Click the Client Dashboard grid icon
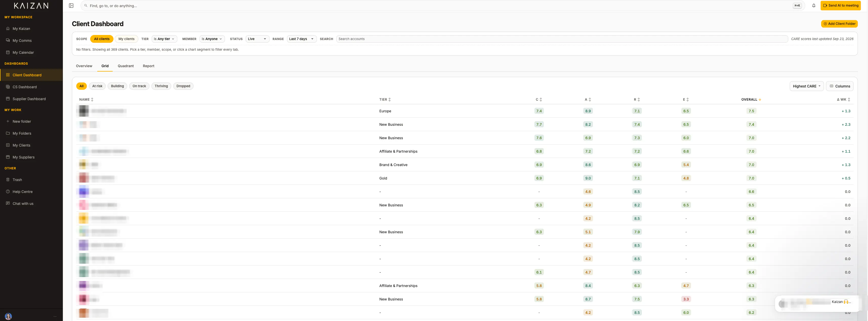 [x=8, y=75]
